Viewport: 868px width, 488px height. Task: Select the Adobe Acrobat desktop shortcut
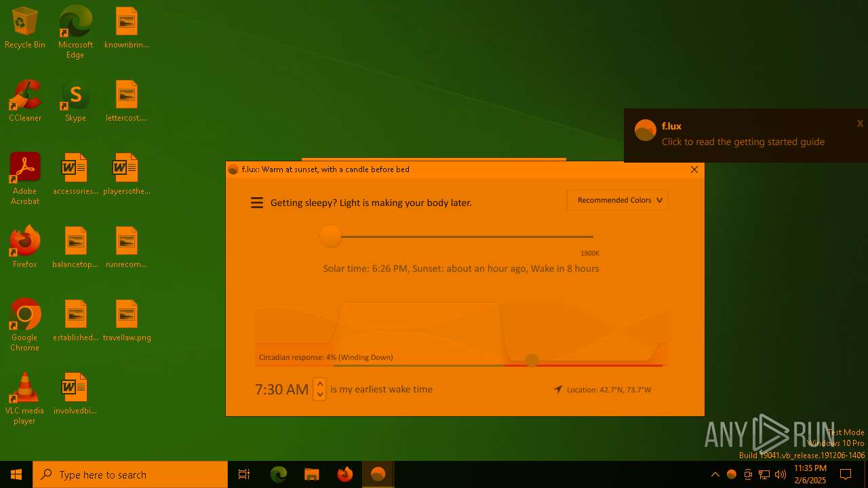25,179
